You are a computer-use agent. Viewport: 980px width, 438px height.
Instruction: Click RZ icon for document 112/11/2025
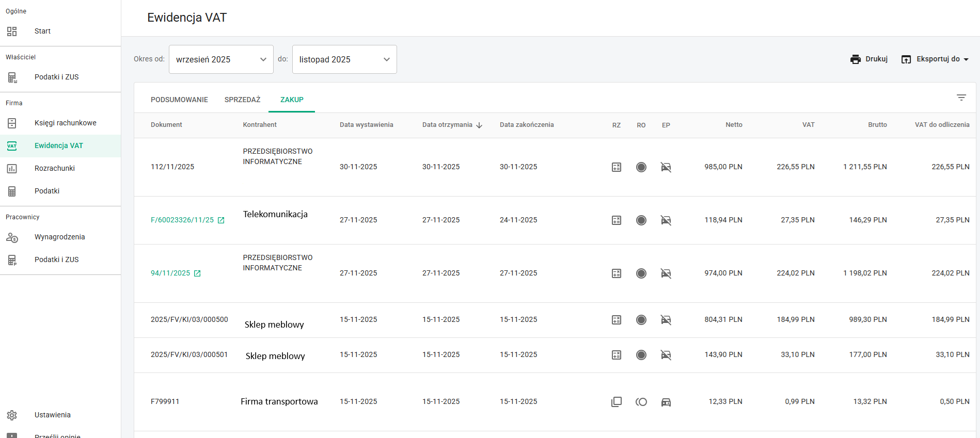point(617,167)
